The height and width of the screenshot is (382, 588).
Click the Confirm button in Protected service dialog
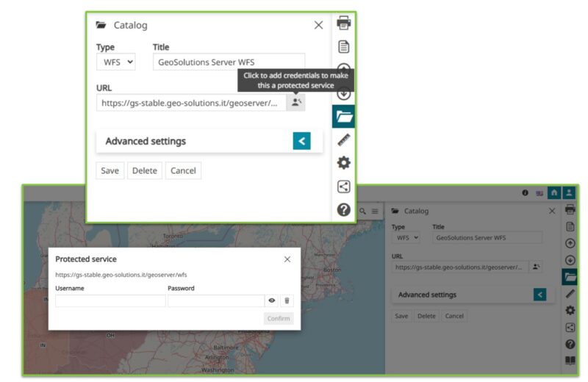point(279,318)
